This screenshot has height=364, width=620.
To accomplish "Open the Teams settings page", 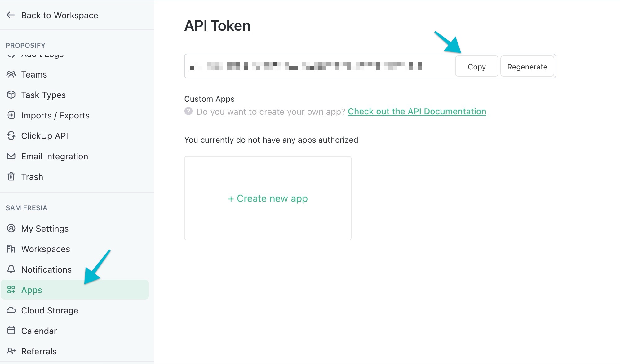I will 34,74.
